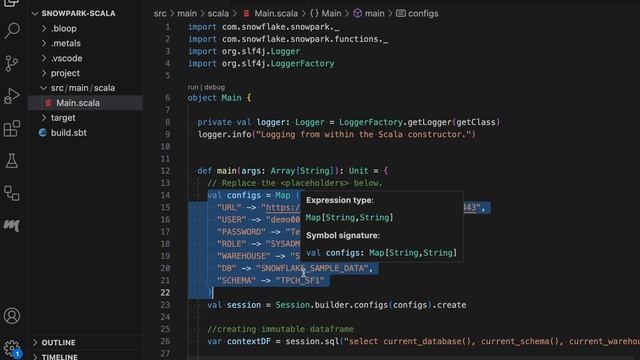Viewport: 640px width, 360px height.
Task: Click the Replace placeholders comment on line 13
Action: click(x=295, y=183)
